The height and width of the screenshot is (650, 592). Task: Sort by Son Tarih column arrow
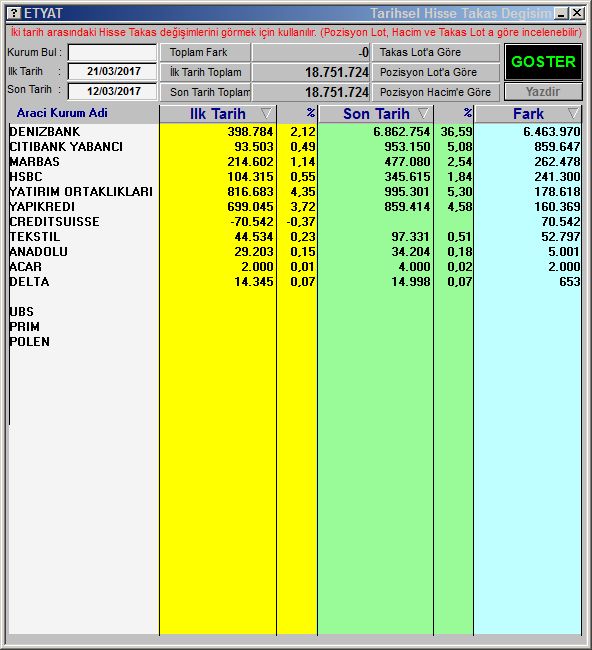(423, 113)
